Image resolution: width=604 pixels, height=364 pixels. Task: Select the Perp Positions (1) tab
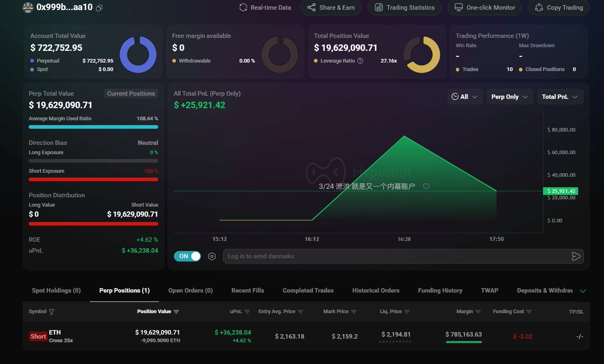pyautogui.click(x=124, y=290)
